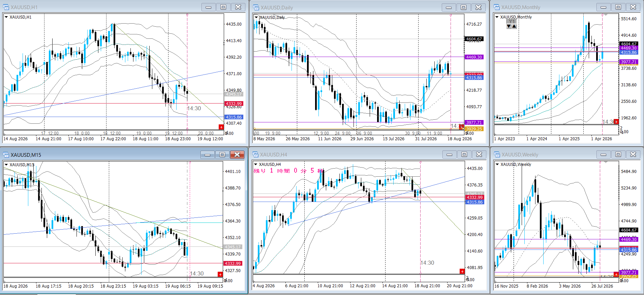Minimize the XAUUSD,Weekly chart window

pyautogui.click(x=604, y=154)
